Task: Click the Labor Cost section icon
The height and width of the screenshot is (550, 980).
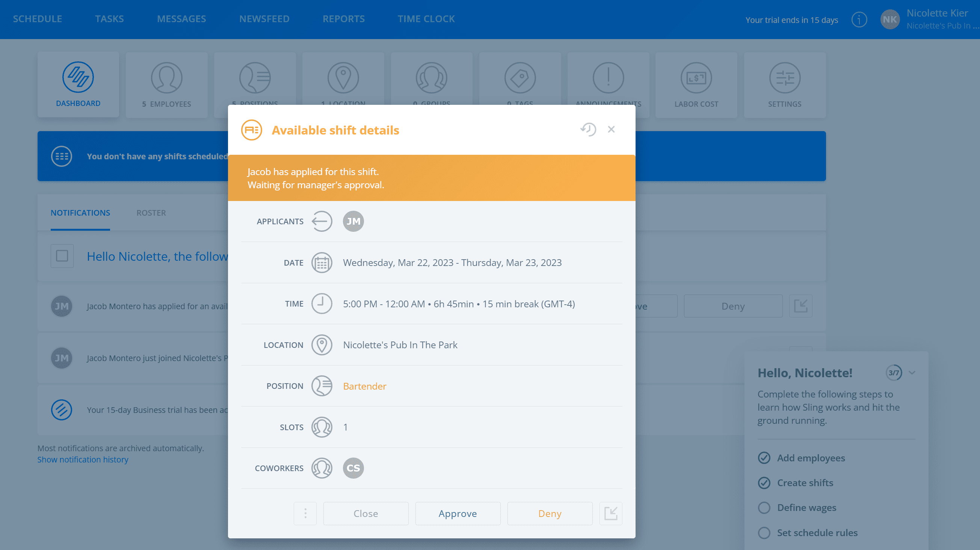Action: tap(696, 77)
